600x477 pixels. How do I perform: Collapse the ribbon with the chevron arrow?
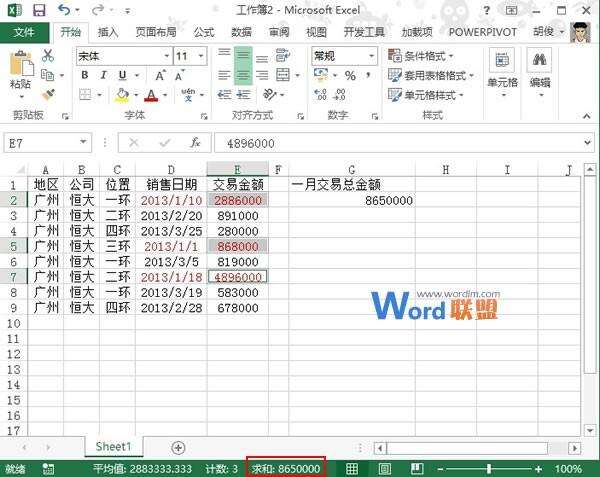coord(587,116)
